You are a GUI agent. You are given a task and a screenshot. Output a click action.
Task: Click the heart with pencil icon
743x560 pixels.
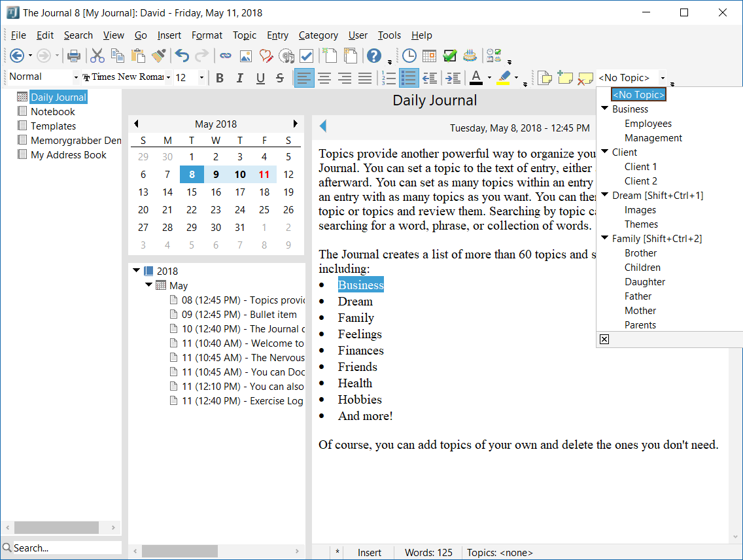(x=266, y=56)
